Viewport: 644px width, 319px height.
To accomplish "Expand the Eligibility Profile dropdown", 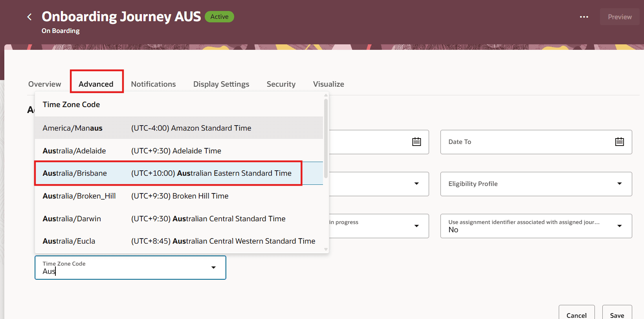I will [619, 184].
